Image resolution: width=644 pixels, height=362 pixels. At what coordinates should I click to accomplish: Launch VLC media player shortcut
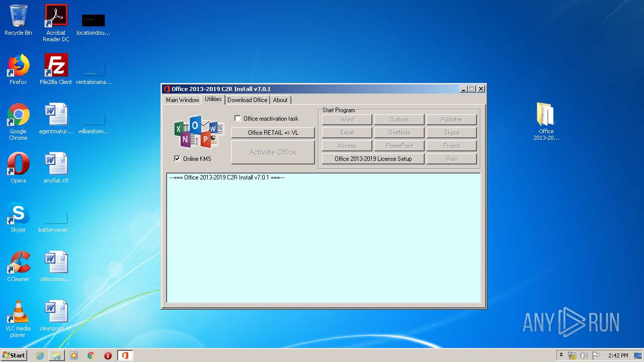point(18,319)
